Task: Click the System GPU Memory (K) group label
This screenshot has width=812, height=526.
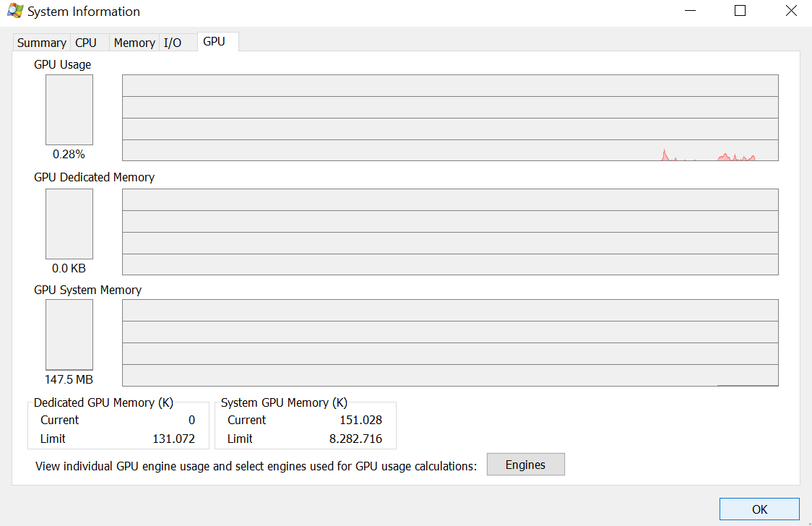Action: pos(285,402)
